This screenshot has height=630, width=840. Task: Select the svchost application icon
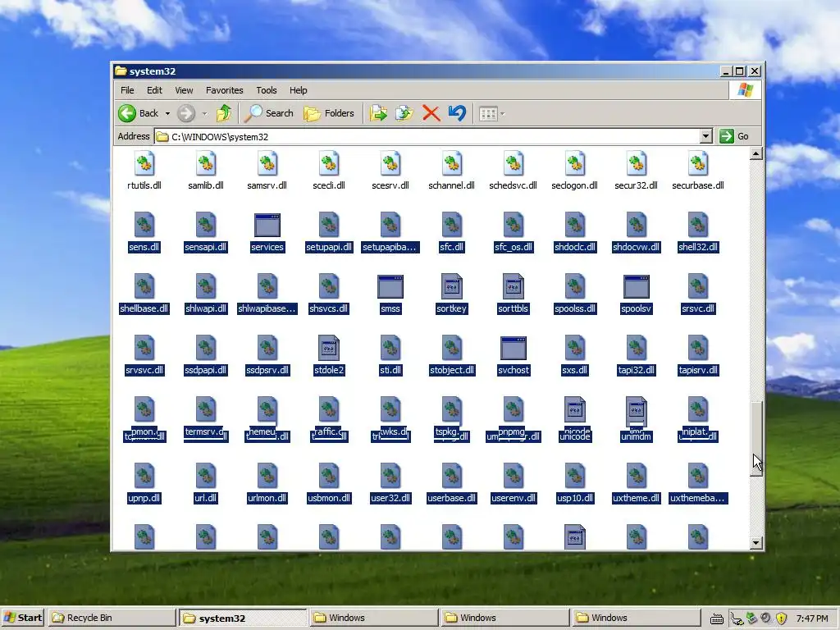[514, 348]
